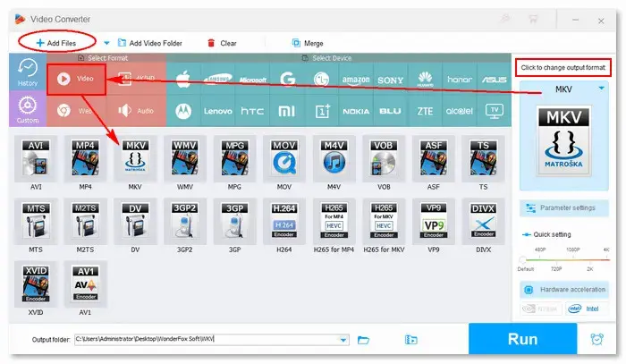Expand the Add Files dropdown arrow

pyautogui.click(x=106, y=43)
